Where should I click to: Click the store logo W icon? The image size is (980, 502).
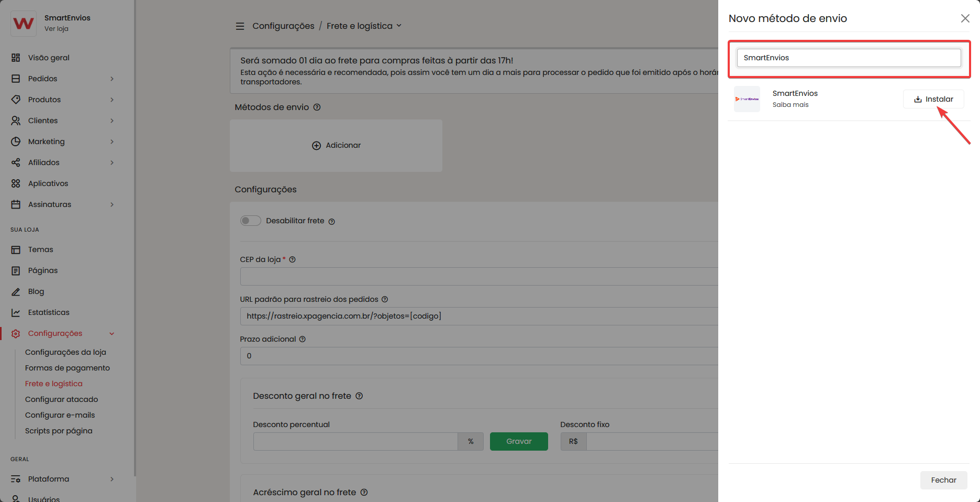[x=24, y=23]
